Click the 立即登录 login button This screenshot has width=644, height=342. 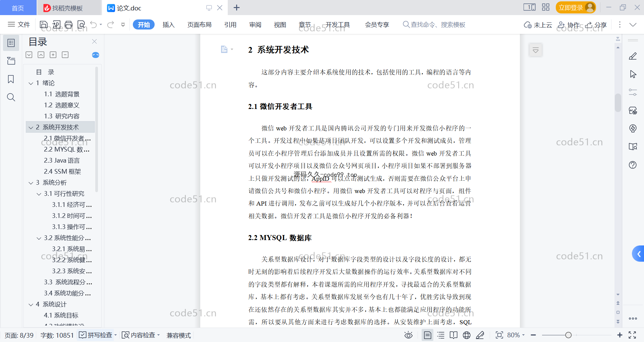click(x=576, y=7)
